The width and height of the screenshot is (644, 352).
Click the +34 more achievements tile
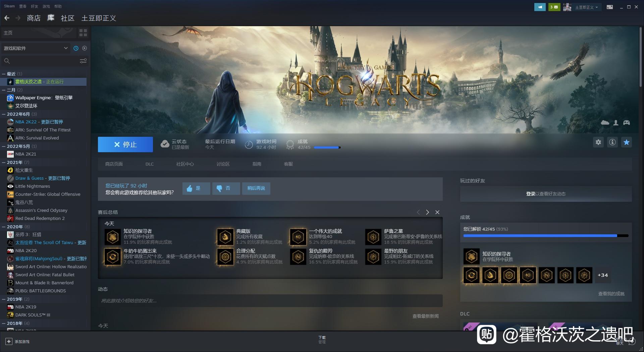pyautogui.click(x=603, y=275)
